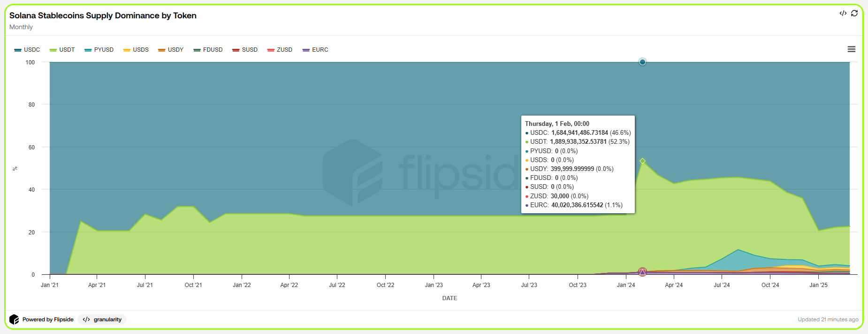Click the chart title Solana Stablecoins Supply Dominance
Screen dimensions: 868x334
103,16
